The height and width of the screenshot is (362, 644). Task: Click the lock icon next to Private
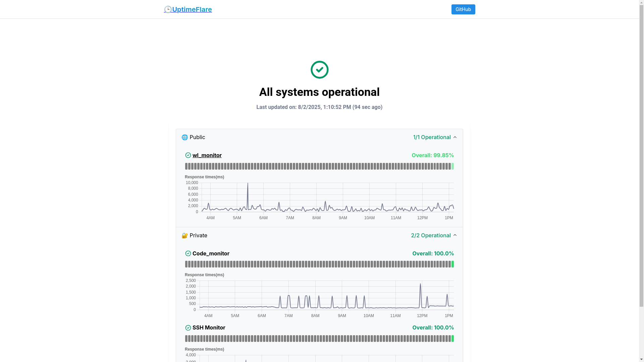point(184,236)
